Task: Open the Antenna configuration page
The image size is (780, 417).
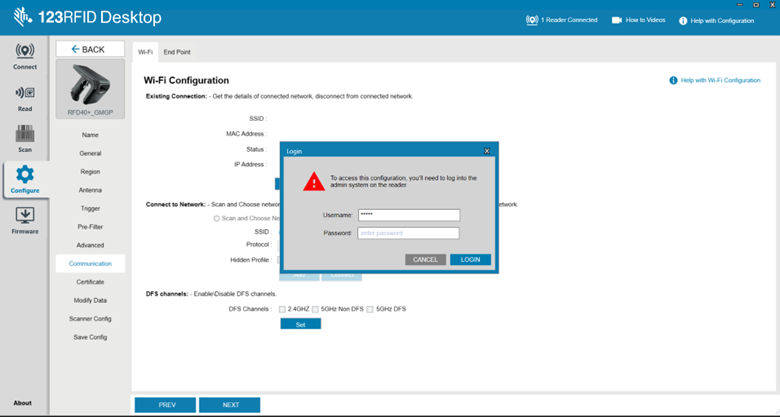Action: coord(90,190)
